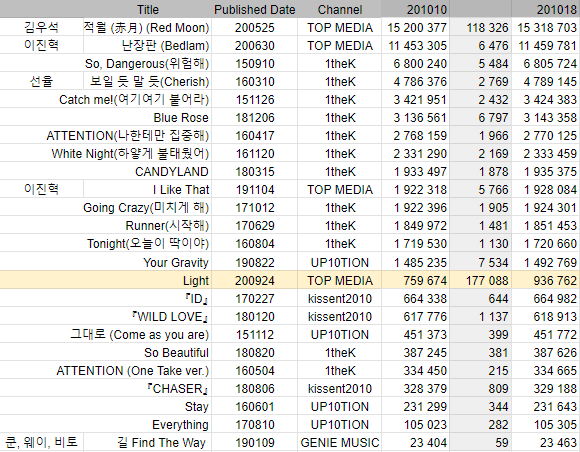
Task: Click the view difference '177 088'
Action: pos(487,281)
